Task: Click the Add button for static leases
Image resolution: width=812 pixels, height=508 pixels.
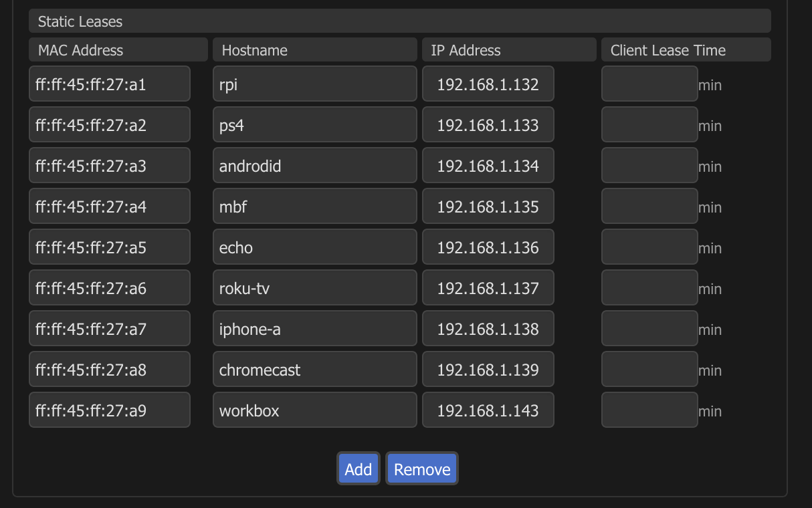Action: 358,469
